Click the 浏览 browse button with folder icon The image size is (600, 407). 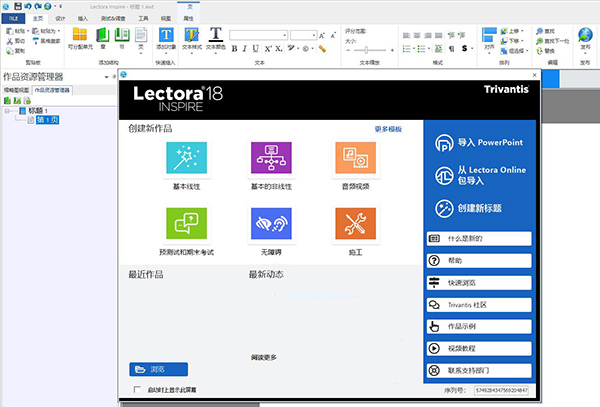158,370
